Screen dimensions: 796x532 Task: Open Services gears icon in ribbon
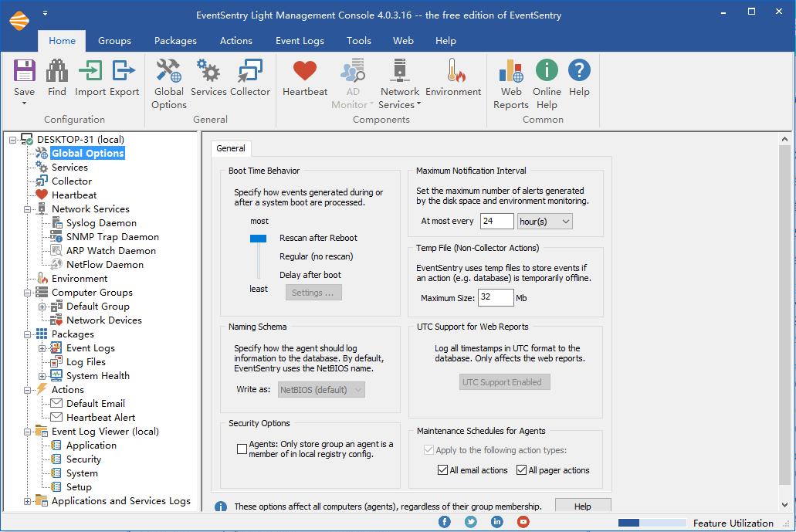(x=208, y=70)
